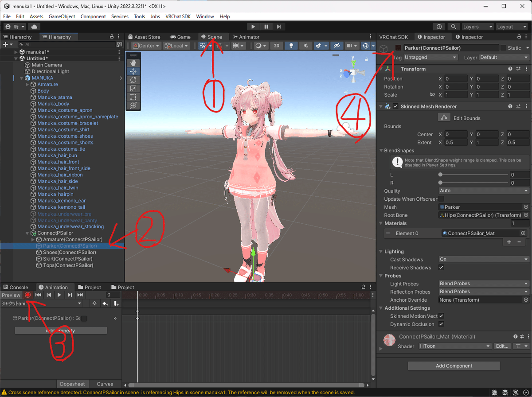Image resolution: width=532 pixels, height=397 pixels.
Task: Uncheck Receive Shadows checkbox
Action: [x=441, y=268]
